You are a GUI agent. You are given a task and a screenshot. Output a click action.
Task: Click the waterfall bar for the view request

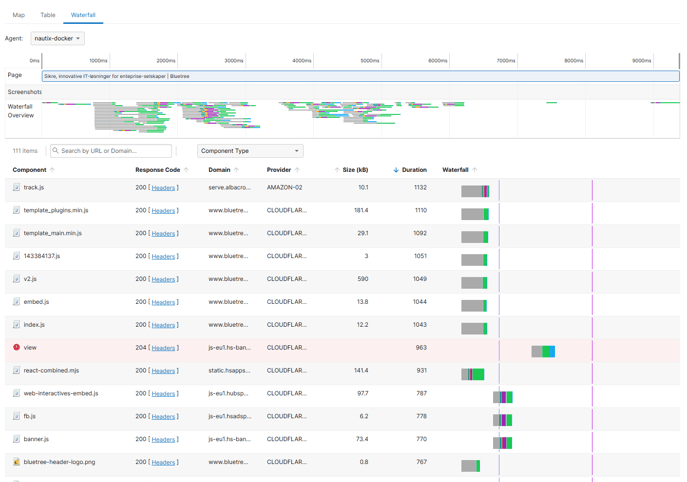click(543, 351)
